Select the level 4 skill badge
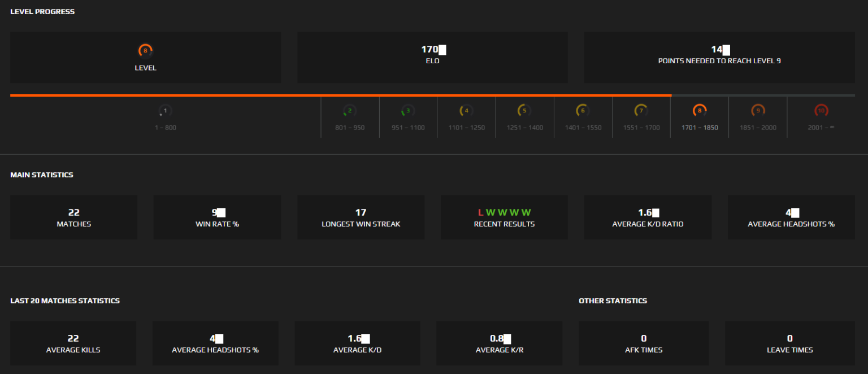This screenshot has width=868, height=374. pyautogui.click(x=466, y=111)
